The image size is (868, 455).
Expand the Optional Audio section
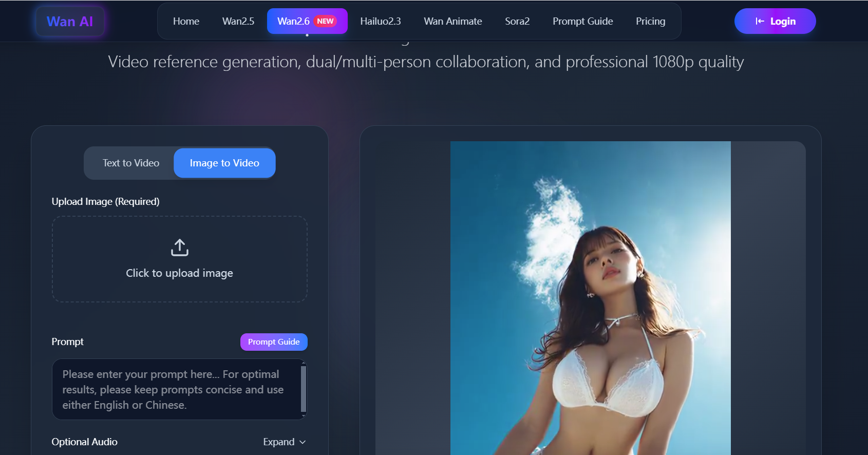279,442
